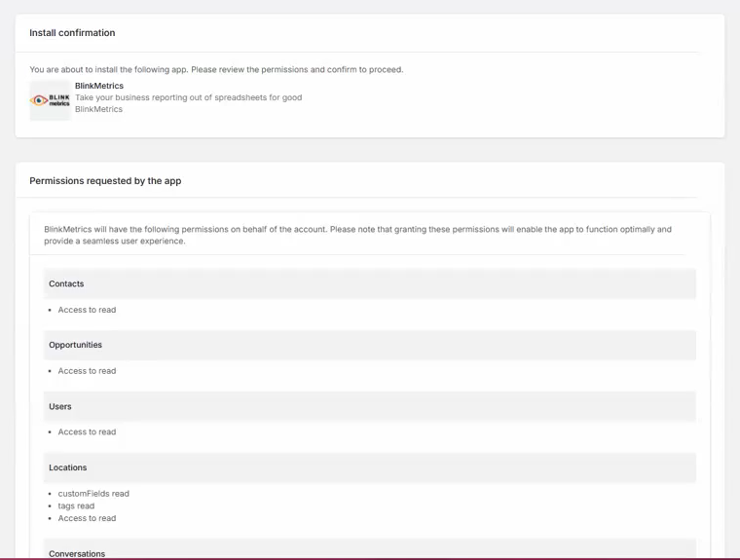This screenshot has width=740, height=560.
Task: Click the Contacts permission section header
Action: 370,283
